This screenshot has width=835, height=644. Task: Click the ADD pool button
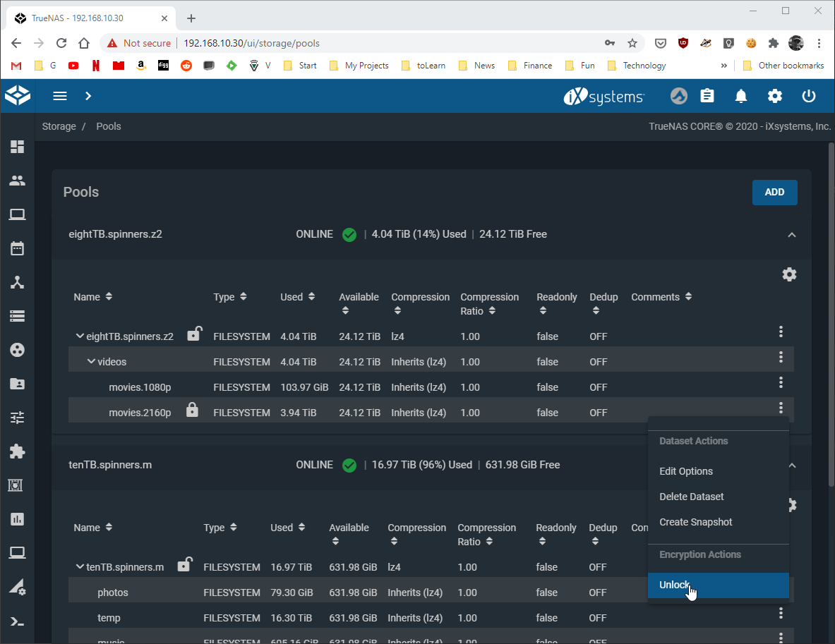[774, 192]
